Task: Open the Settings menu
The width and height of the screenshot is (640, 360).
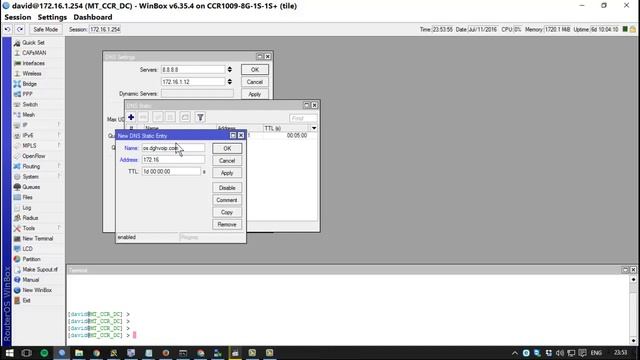Action: coord(52,17)
